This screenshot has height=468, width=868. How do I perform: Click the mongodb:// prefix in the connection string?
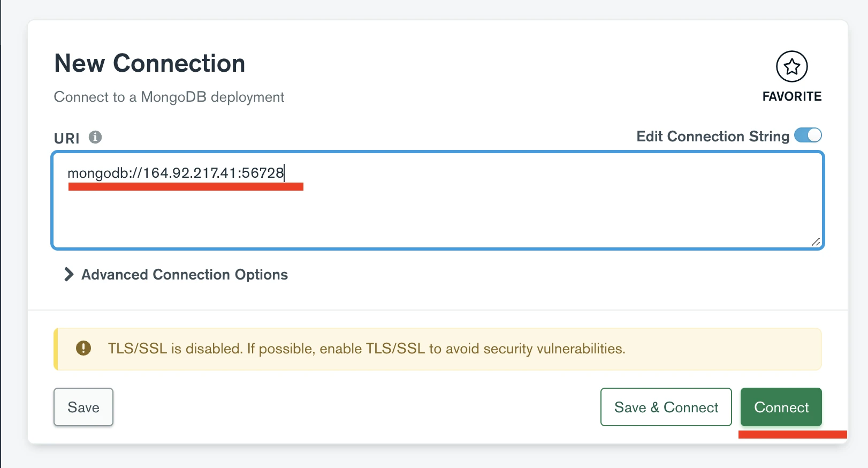click(104, 173)
